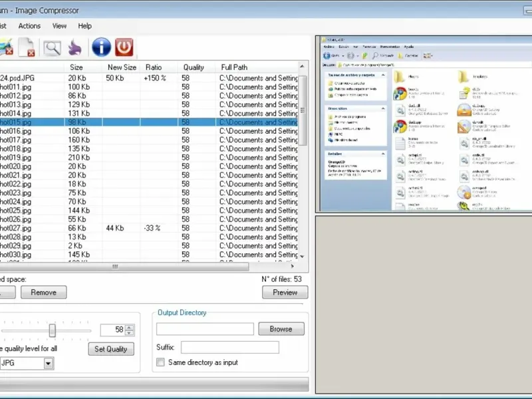Open the View menu
The width and height of the screenshot is (532, 399).
click(59, 26)
